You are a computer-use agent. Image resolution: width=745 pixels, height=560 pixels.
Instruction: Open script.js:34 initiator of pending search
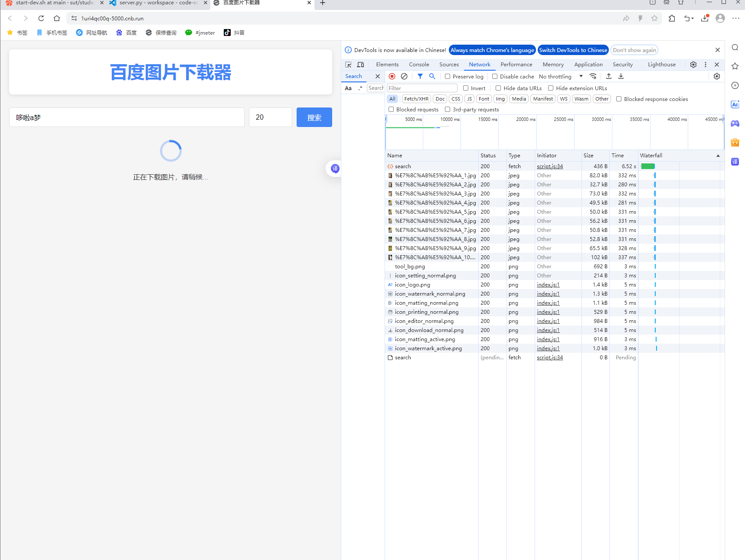click(550, 358)
